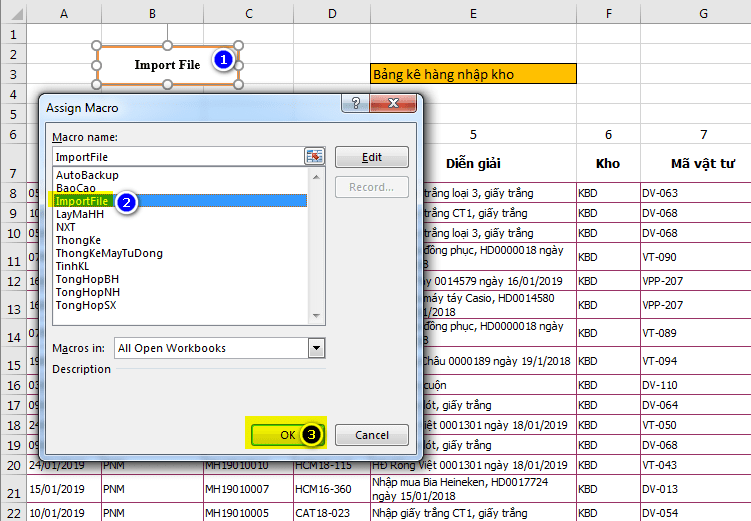The image size is (751, 521).
Task: Click the Edit button
Action: pos(372,157)
